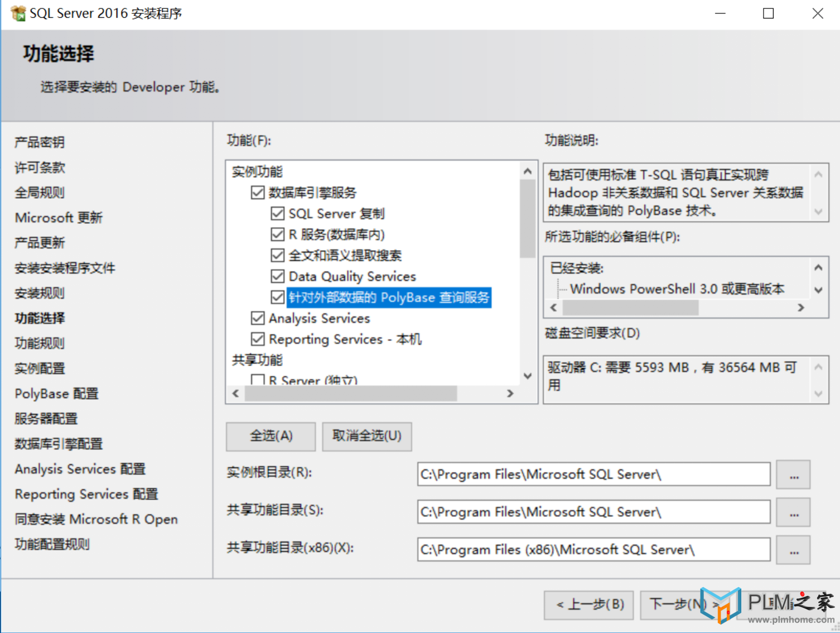Select 针对外部数据的 PolyBase 查询服务 row

coord(389,297)
